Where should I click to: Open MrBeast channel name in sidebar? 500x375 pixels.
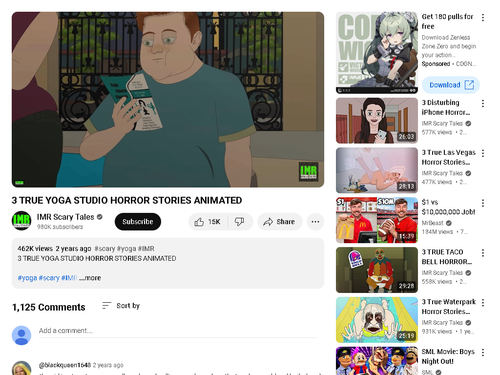432,223
